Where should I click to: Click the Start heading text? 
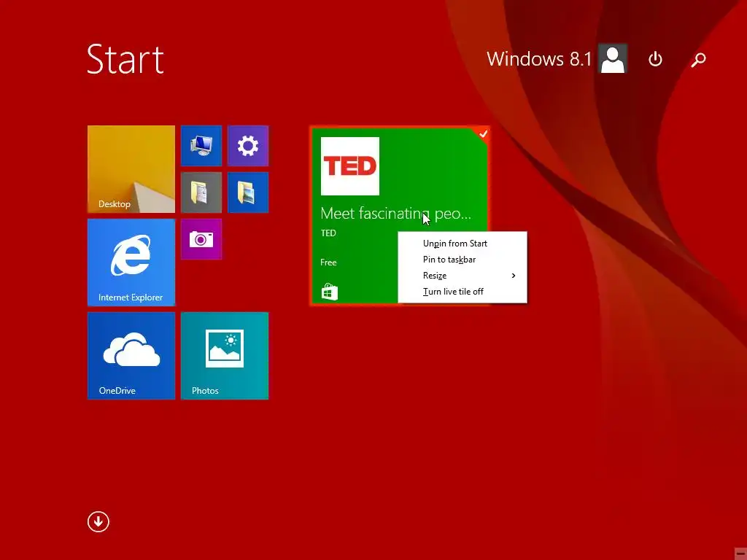click(125, 59)
